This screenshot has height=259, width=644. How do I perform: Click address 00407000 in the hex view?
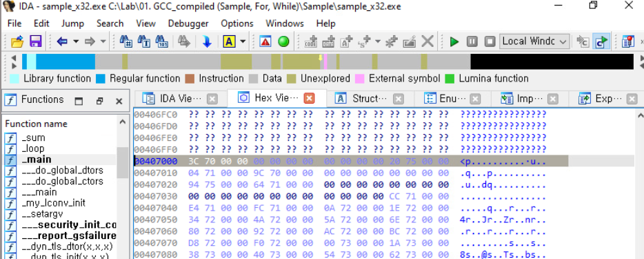click(156, 161)
